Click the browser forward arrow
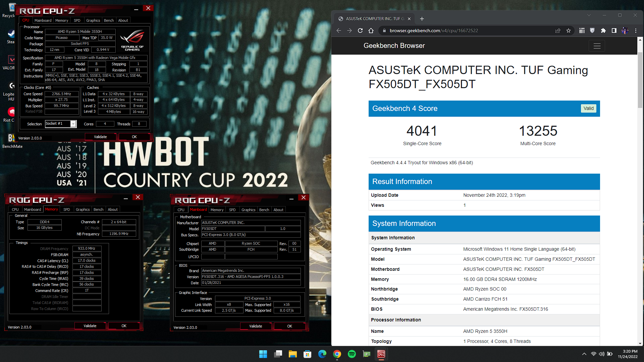The width and height of the screenshot is (644, 362). (350, 31)
